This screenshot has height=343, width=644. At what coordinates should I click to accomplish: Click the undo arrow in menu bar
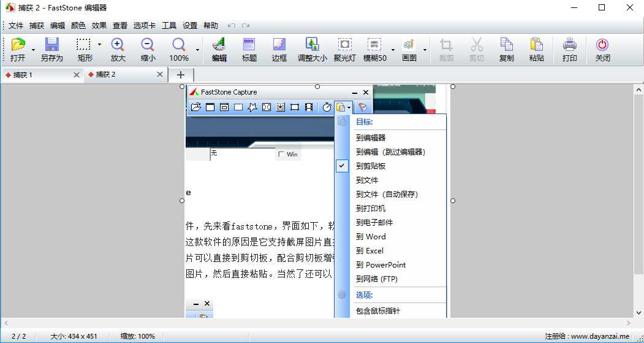coord(231,26)
